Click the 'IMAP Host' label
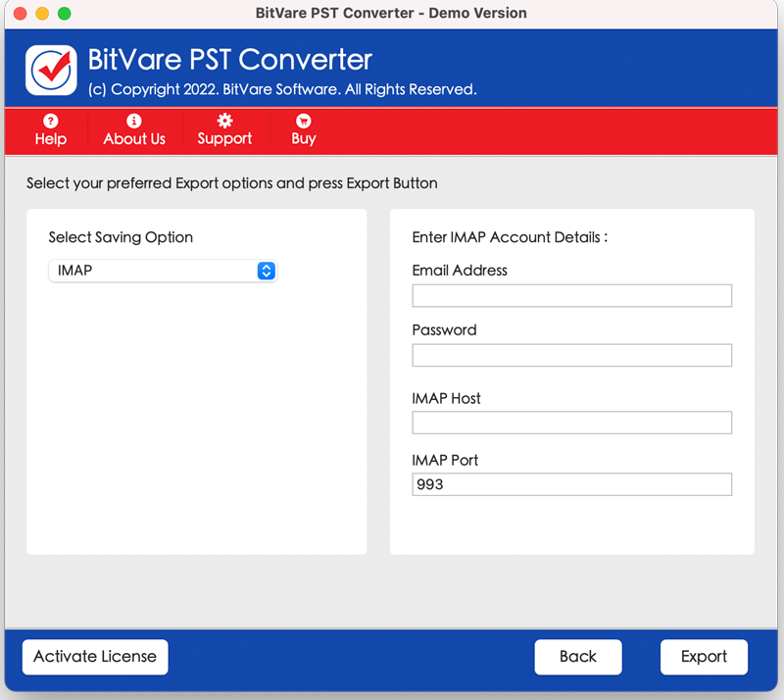This screenshot has width=784, height=700. coord(446,398)
